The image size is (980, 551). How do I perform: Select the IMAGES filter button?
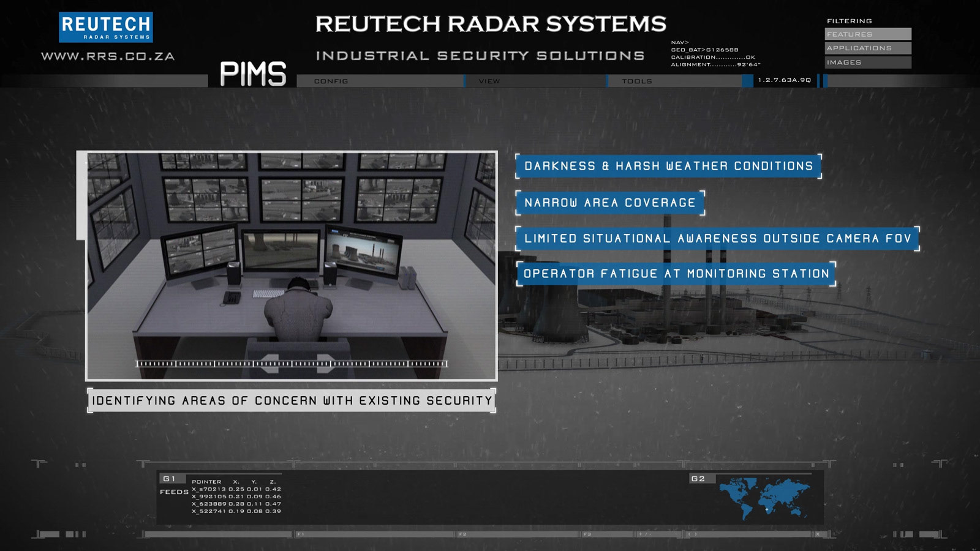pos(868,62)
